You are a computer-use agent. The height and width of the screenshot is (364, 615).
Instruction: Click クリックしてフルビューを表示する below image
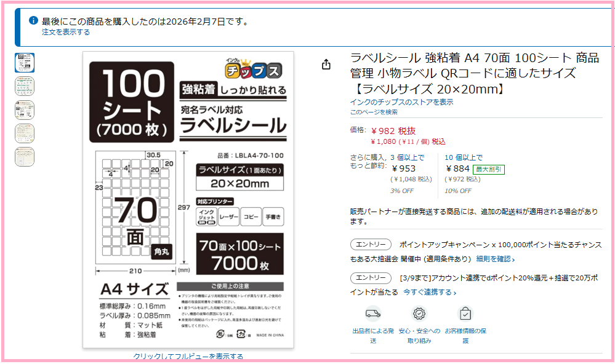(188, 357)
